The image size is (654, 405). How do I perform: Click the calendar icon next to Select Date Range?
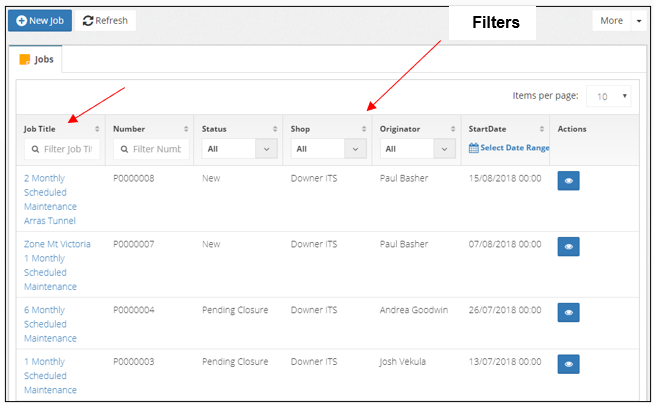point(473,148)
